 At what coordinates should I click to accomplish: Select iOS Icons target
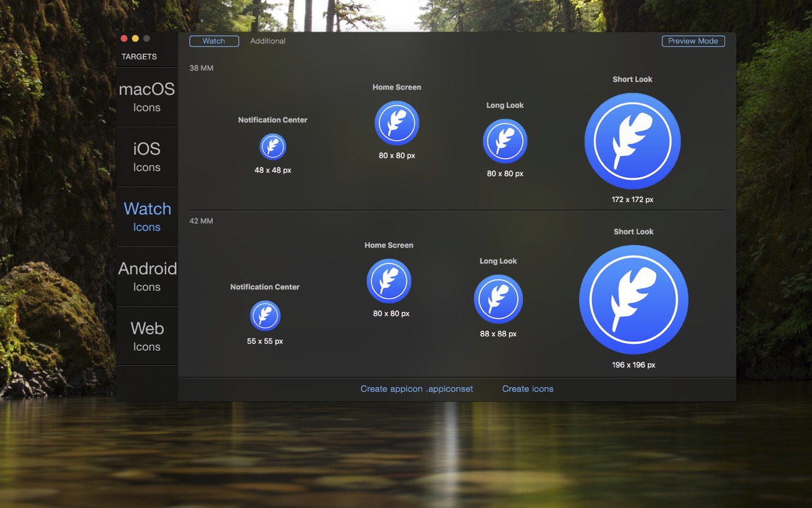(147, 157)
